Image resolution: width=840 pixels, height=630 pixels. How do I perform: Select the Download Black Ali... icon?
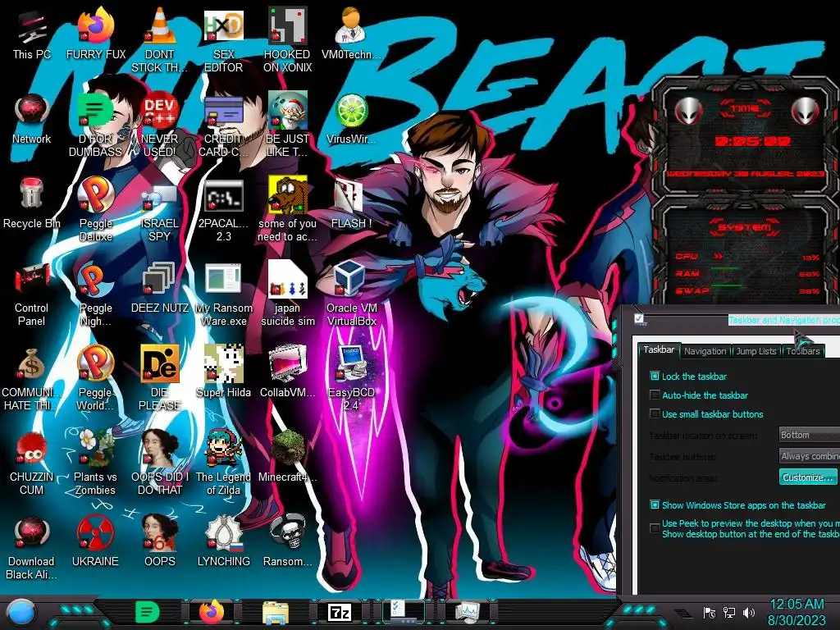pos(31,546)
